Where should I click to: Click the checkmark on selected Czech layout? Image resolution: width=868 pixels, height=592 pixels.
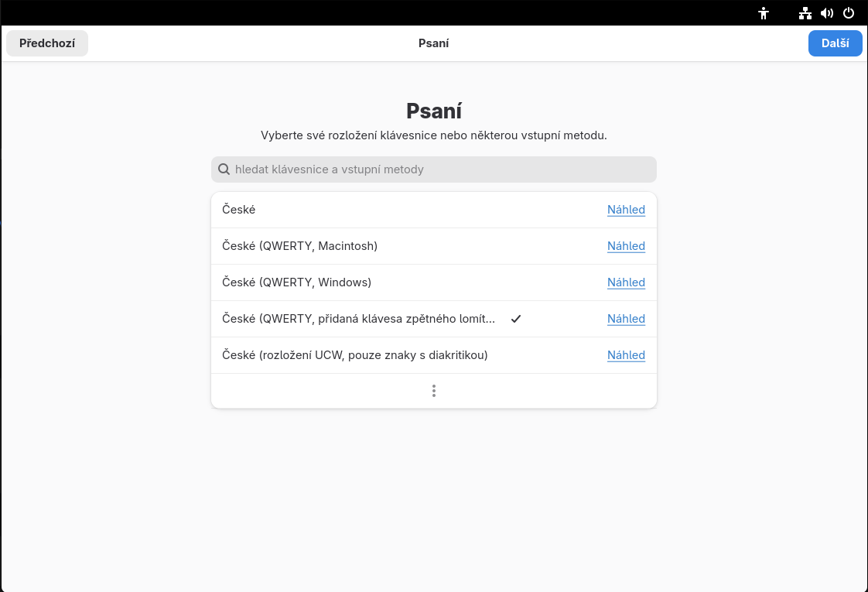(516, 319)
